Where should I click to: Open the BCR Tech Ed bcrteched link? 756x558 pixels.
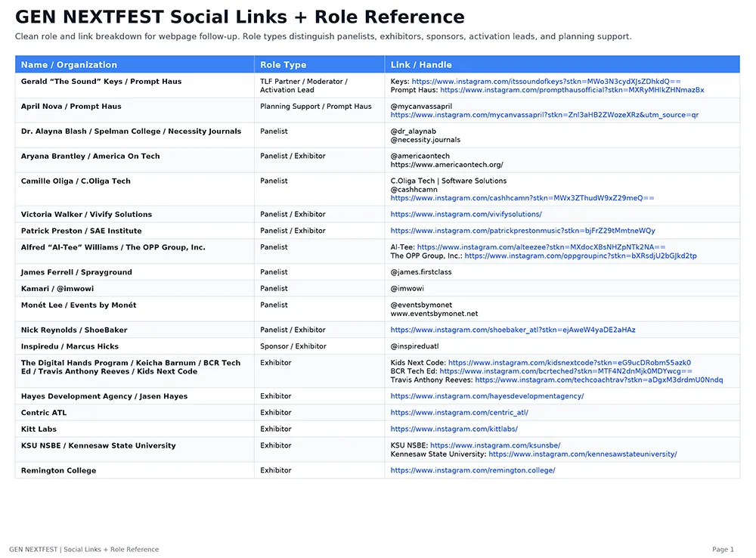[566, 372]
